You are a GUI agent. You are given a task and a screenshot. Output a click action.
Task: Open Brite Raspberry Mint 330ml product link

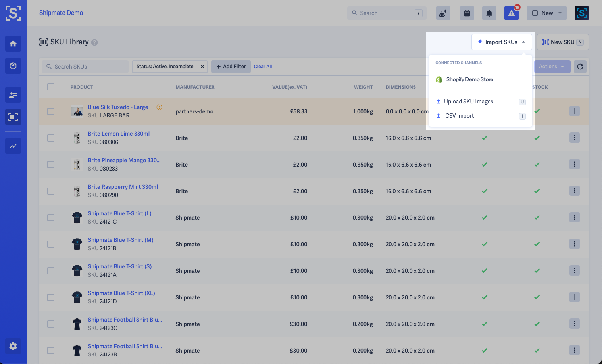123,187
